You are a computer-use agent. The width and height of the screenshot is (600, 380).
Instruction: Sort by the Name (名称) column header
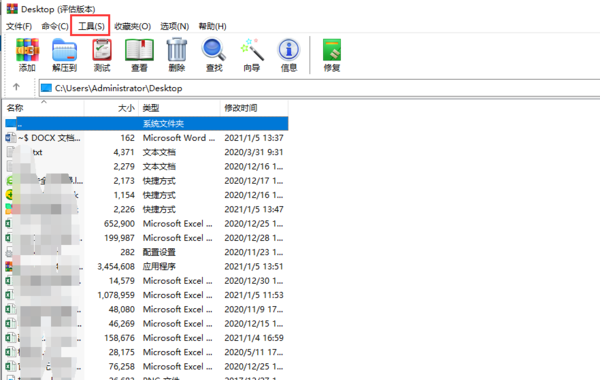pyautogui.click(x=43, y=108)
